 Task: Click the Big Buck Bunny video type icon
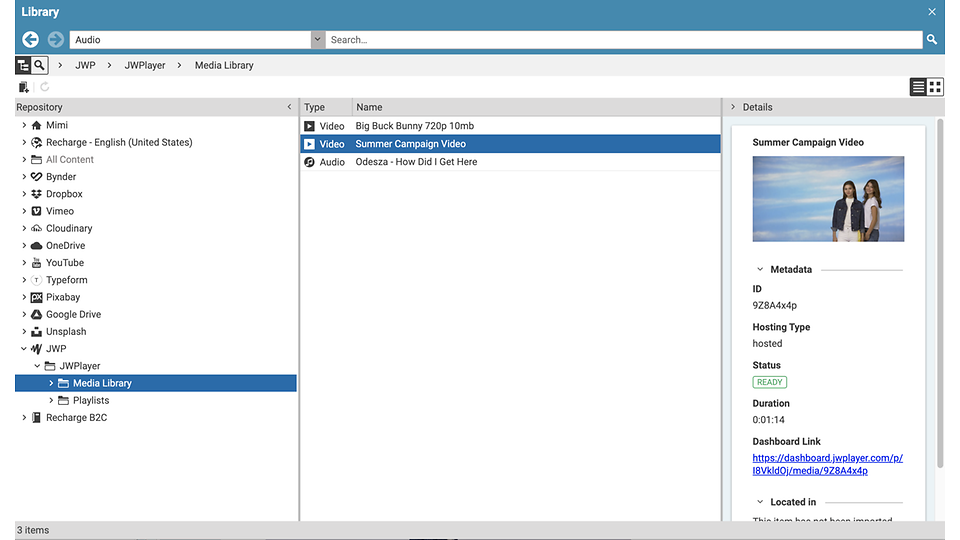point(309,126)
